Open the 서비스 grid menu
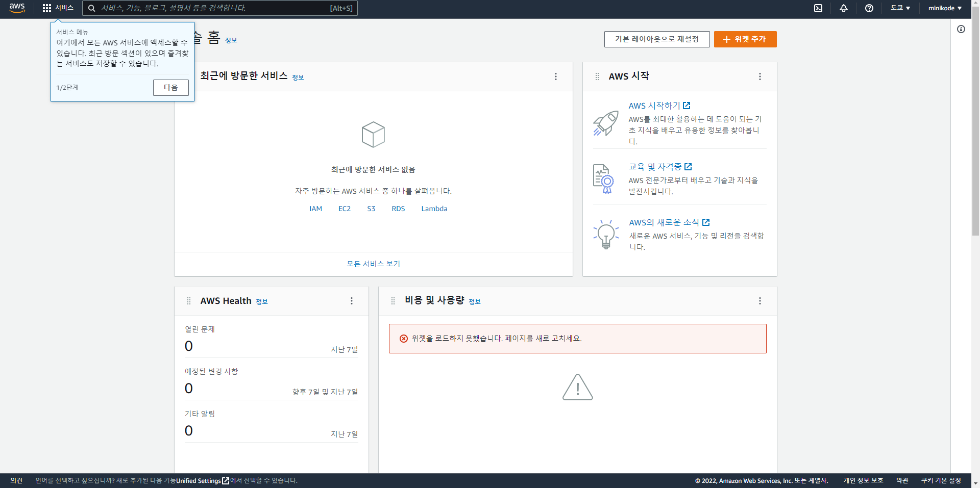 58,8
